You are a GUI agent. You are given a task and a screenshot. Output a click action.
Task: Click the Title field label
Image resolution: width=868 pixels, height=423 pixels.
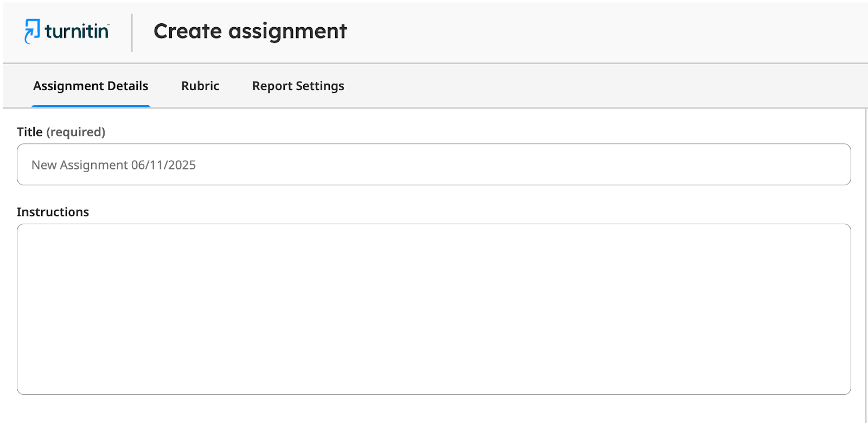[x=30, y=132]
